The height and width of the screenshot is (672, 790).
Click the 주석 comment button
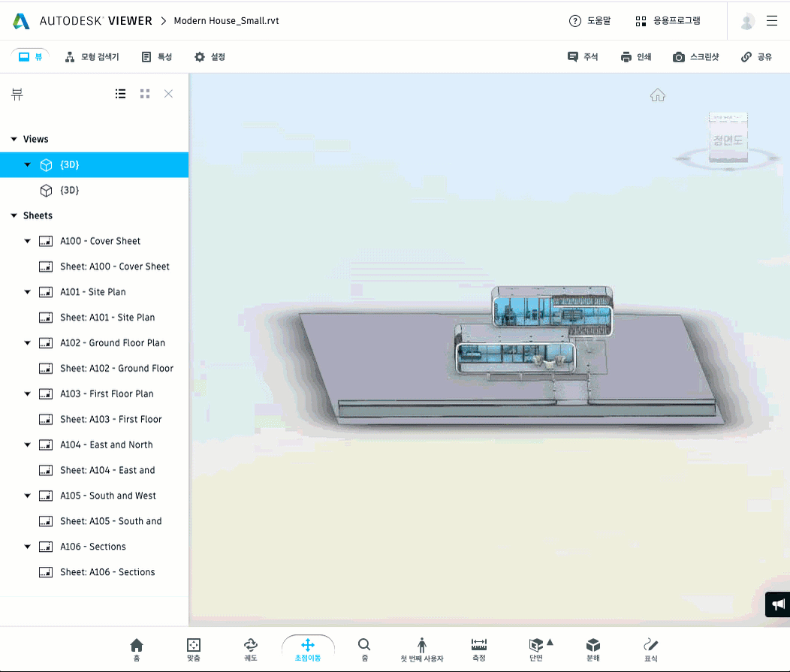click(583, 57)
